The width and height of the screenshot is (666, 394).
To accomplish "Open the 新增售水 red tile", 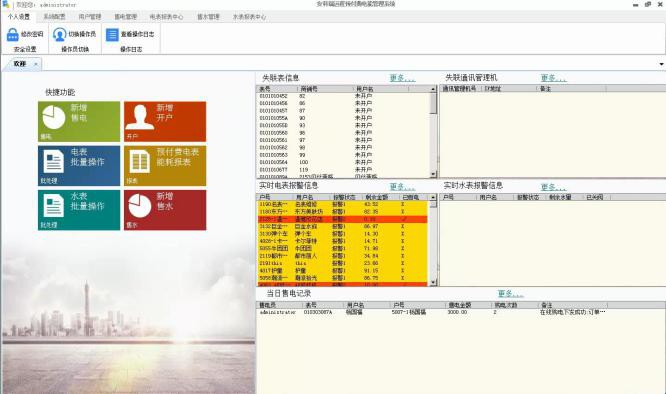I will [x=165, y=210].
